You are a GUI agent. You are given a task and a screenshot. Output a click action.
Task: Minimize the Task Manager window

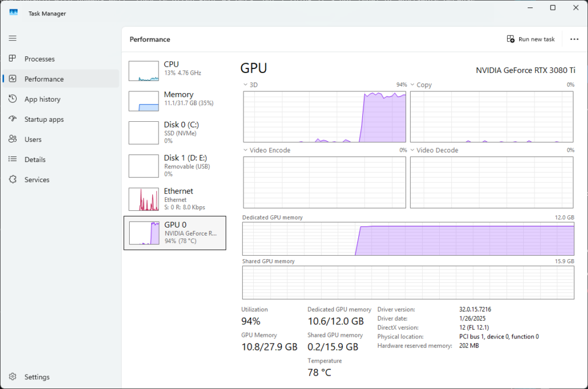click(530, 7)
